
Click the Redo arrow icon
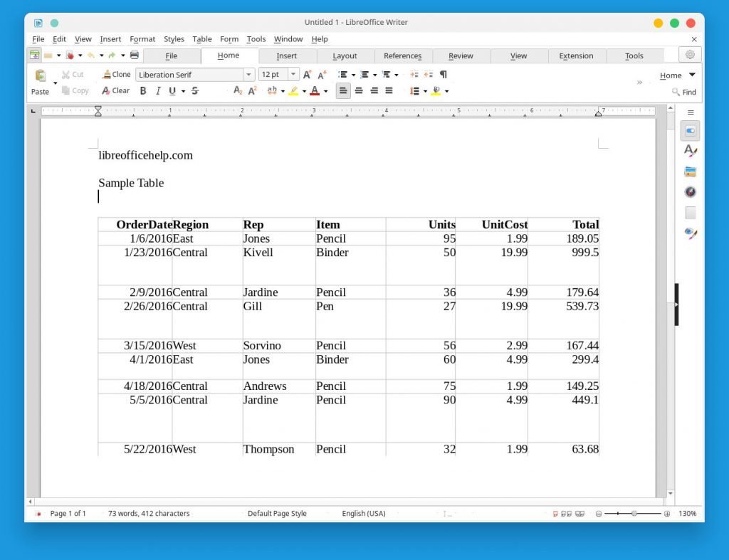(112, 56)
